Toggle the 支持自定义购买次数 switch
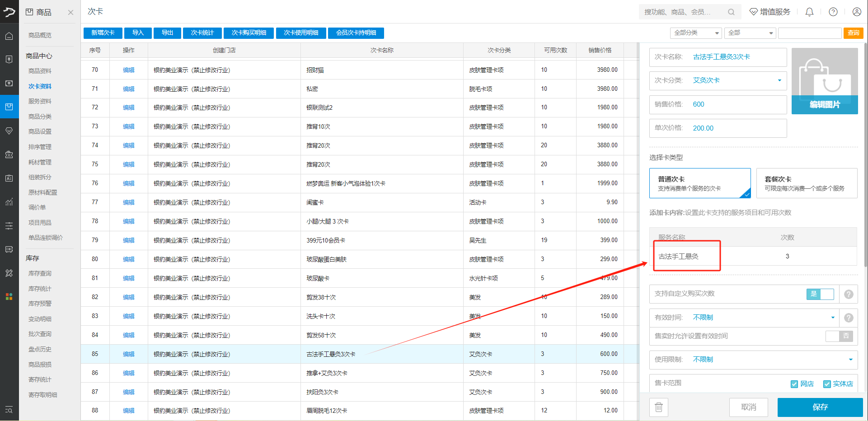The width and height of the screenshot is (868, 421). tap(820, 294)
